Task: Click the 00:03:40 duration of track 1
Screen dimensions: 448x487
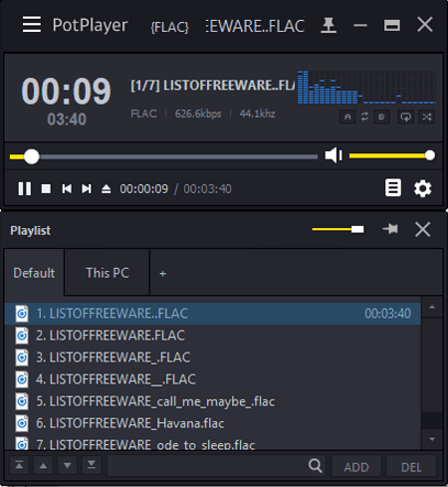Action: pyautogui.click(x=387, y=314)
